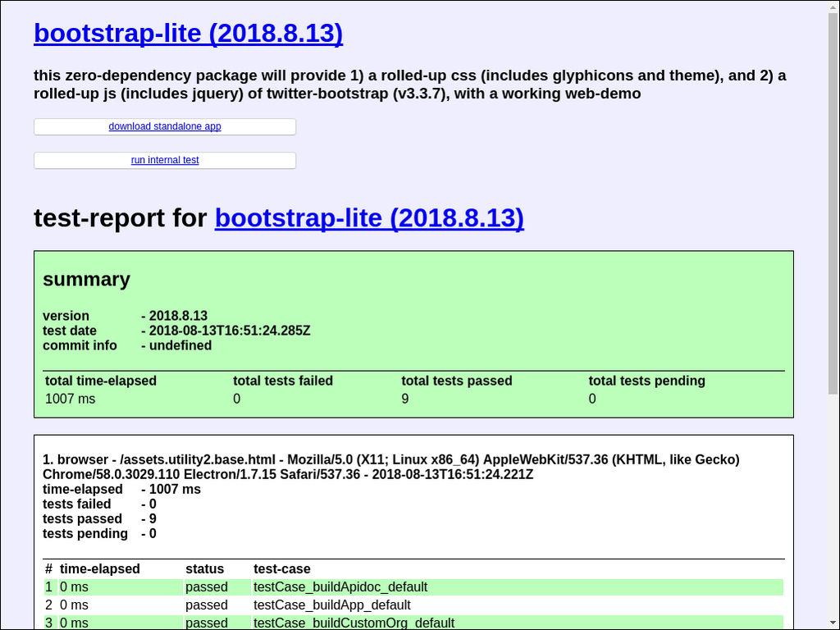Click the scrollbar up arrow
This screenshot has width=840, height=630.
click(x=833, y=7)
